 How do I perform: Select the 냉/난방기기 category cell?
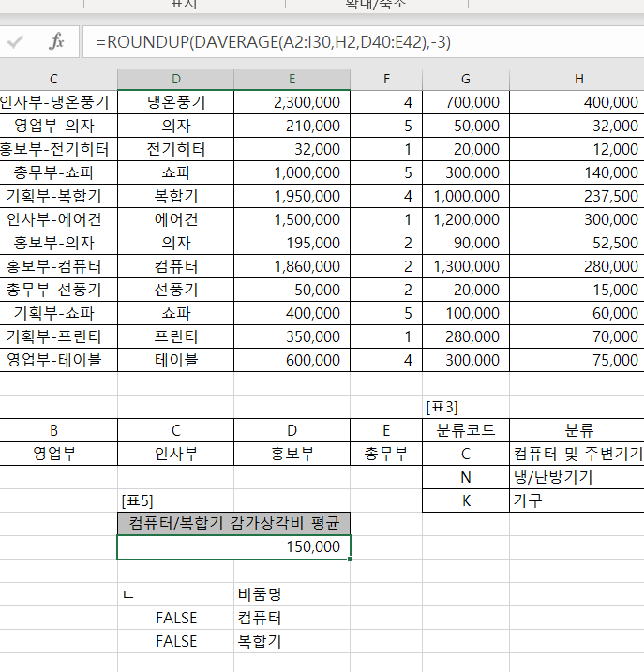click(577, 477)
